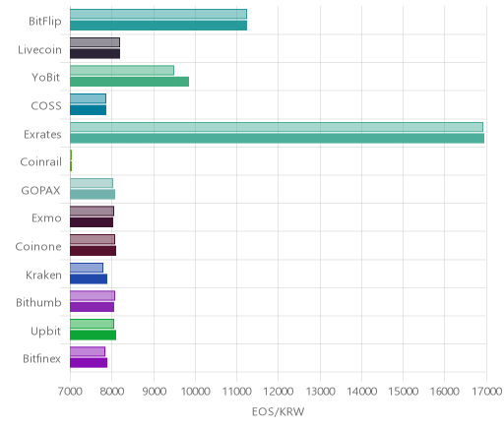Viewport: 504px width, 429px height.
Task: Select the light teal BitFlip bar
Action: point(158,14)
